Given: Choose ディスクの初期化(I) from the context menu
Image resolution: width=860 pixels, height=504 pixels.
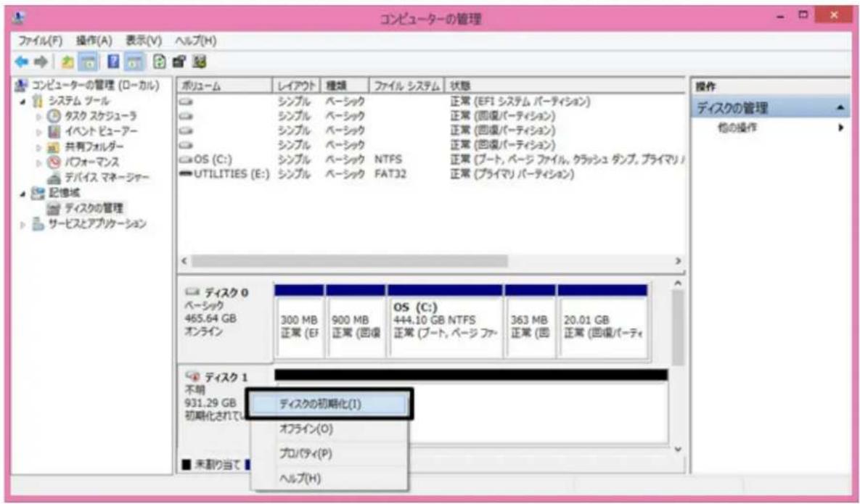Looking at the screenshot, I should pos(329,405).
